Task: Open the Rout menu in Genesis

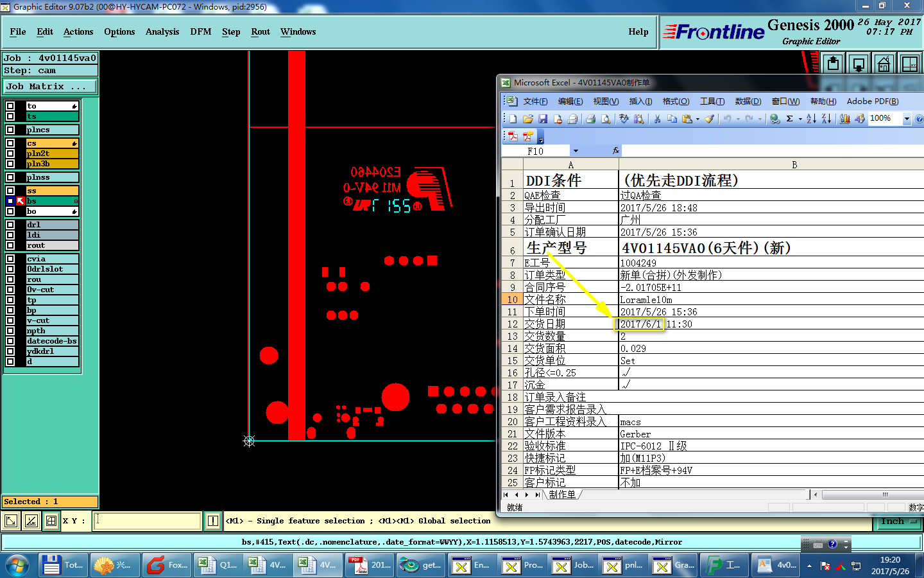Action: (261, 31)
